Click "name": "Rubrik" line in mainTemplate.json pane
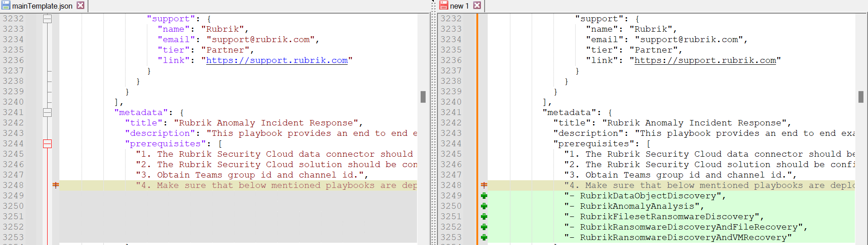This screenshot has height=245, width=868. 203,29
